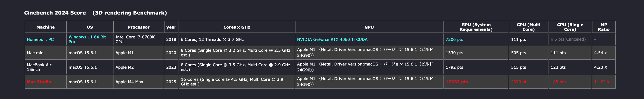Click the OS column header
This screenshot has width=644, height=99.
click(90, 27)
